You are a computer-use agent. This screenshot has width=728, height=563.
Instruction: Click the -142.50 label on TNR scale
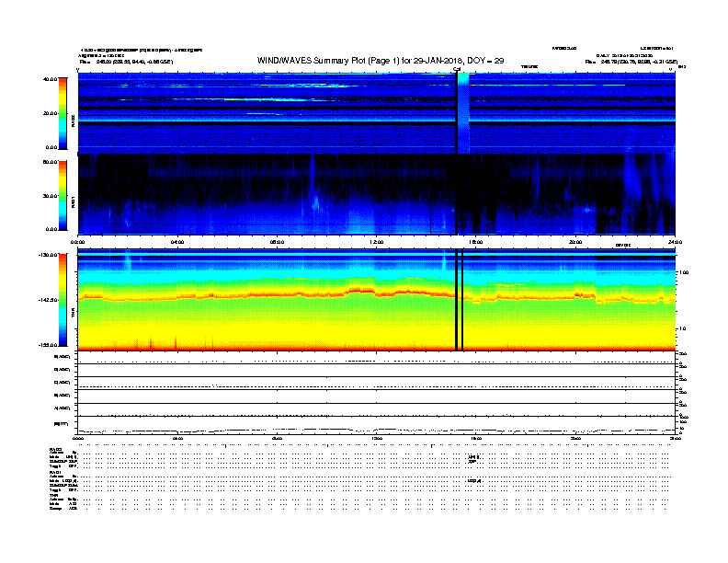click(48, 300)
